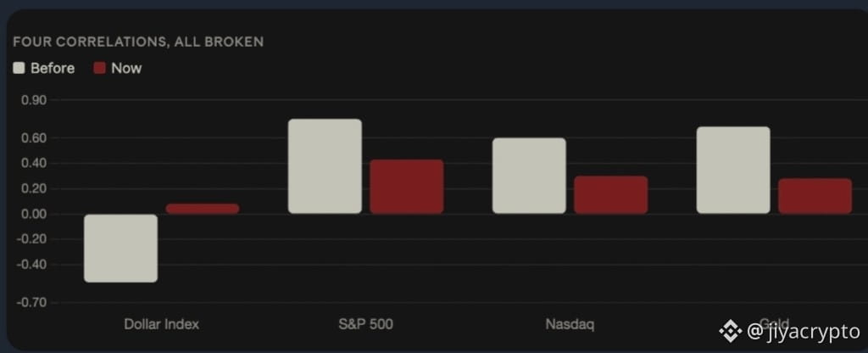Open the @jiyacrypto watermark handle
The image size is (868, 353).
pyautogui.click(x=803, y=332)
